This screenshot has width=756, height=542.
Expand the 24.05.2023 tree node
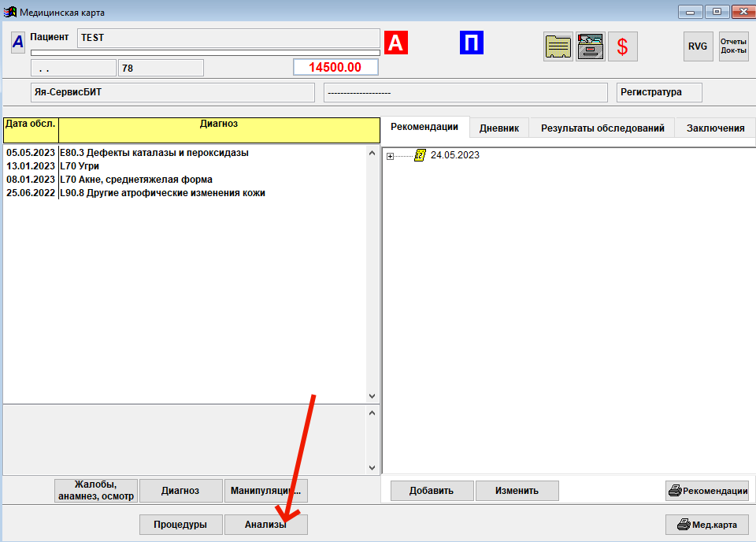390,156
